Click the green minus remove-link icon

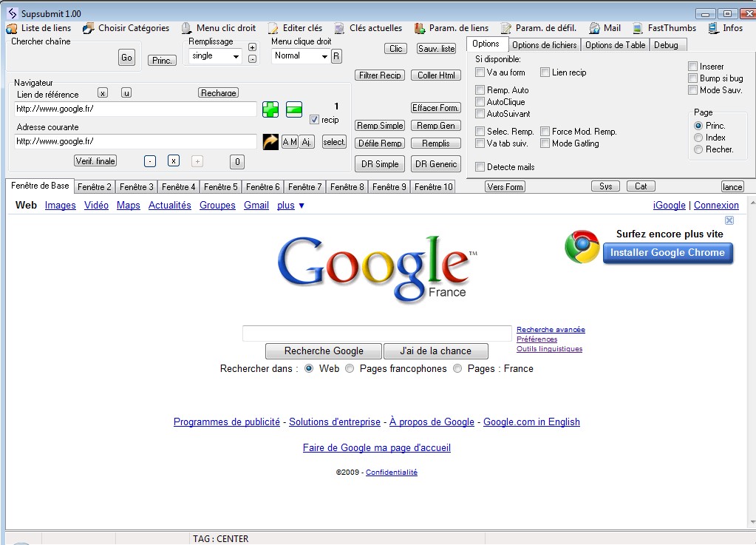294,109
